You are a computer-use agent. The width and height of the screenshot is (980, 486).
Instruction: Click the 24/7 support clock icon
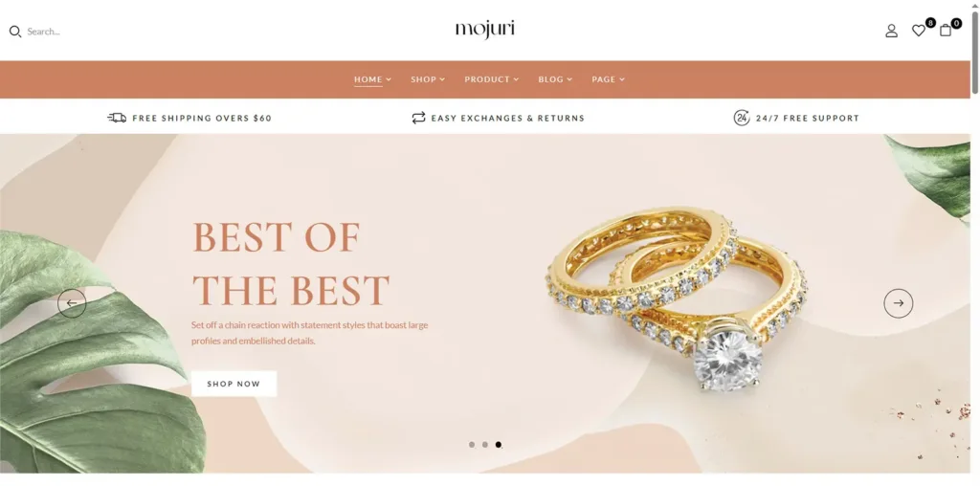coord(742,118)
